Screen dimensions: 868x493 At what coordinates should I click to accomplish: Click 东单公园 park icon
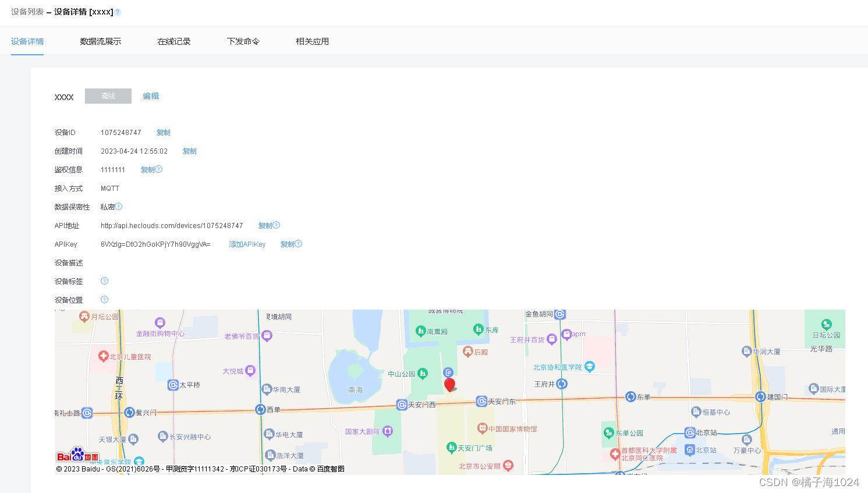[x=609, y=432]
